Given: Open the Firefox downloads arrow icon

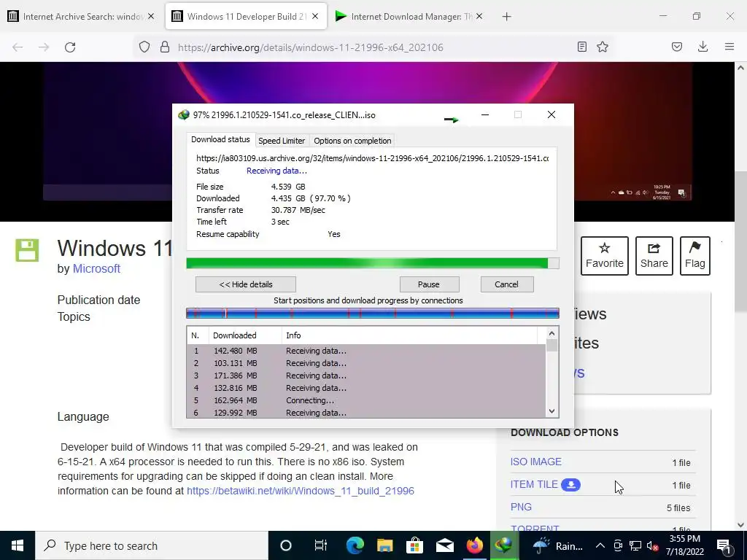Looking at the screenshot, I should click(703, 47).
